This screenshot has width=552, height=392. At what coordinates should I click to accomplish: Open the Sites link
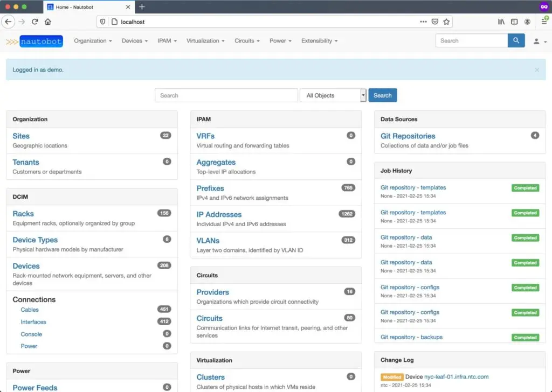(x=21, y=136)
